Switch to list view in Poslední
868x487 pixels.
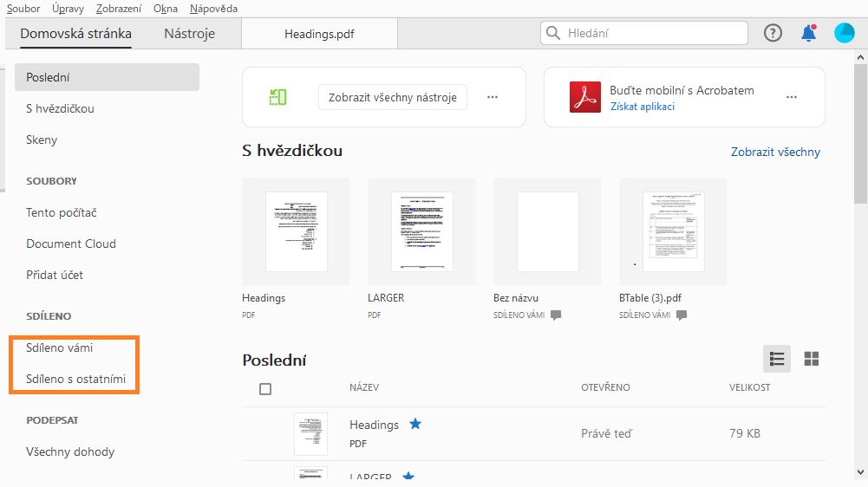[777, 359]
